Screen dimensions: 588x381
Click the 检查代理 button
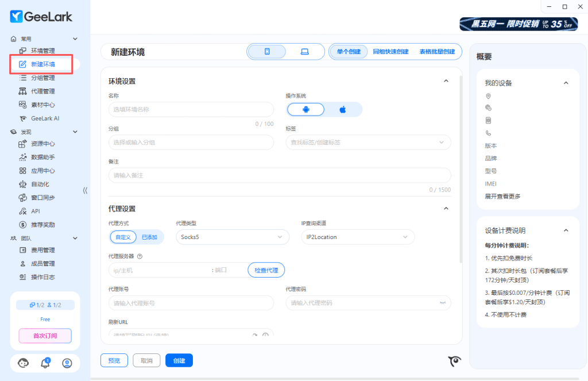(x=266, y=270)
